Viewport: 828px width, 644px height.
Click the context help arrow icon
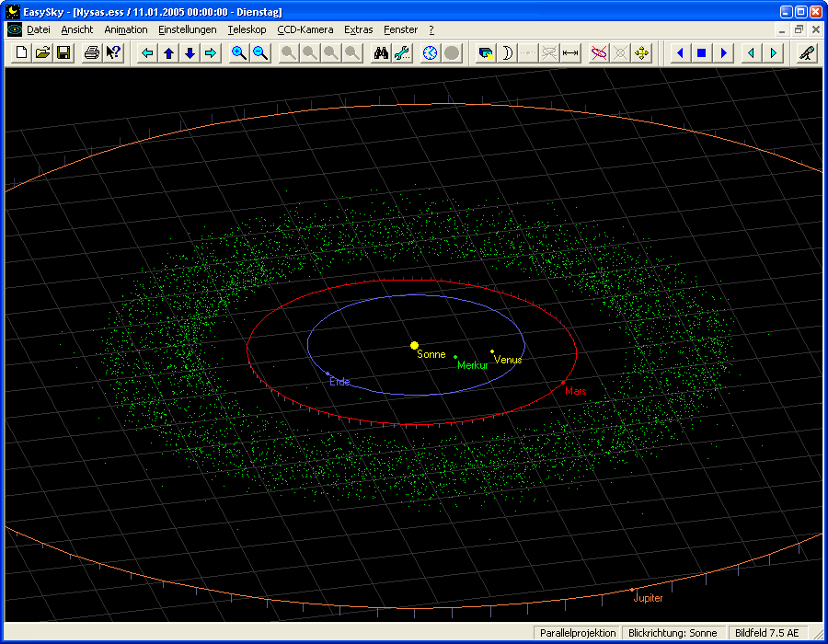(113, 53)
